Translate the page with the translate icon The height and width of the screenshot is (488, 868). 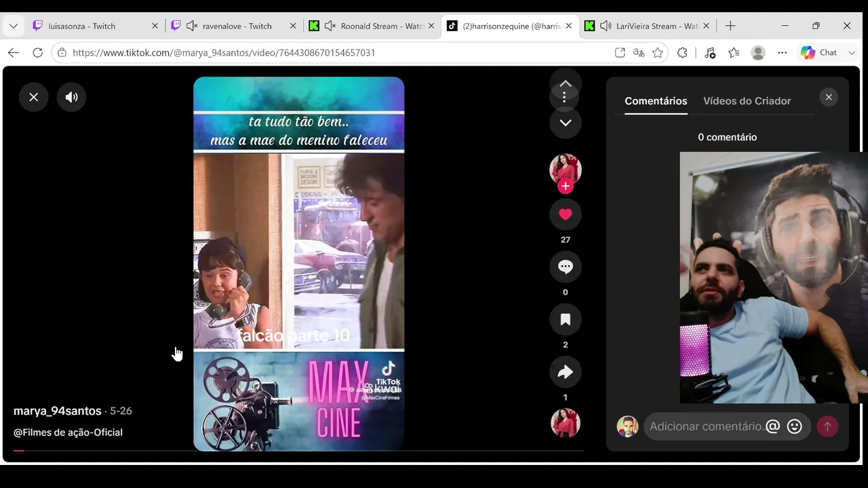tap(639, 52)
